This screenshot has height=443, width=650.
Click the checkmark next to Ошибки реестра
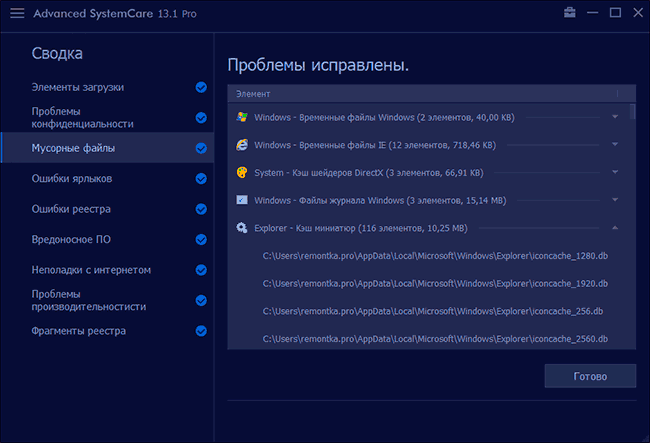coord(201,209)
